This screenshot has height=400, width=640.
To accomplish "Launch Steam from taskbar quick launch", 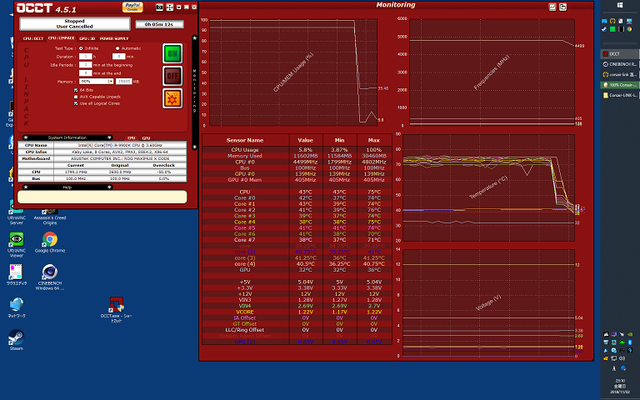I will click(604, 29).
